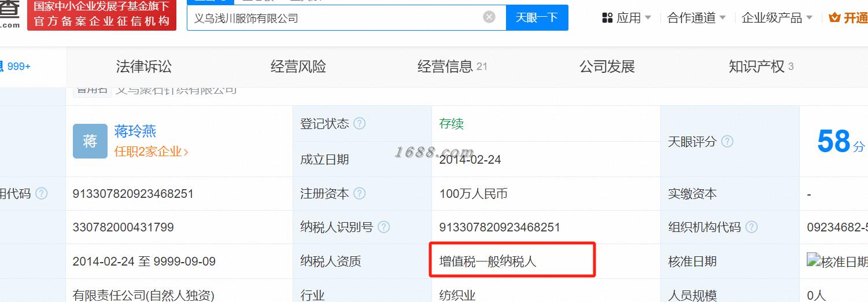Open the 法律诉讼 tab
The width and height of the screenshot is (868, 302).
tap(144, 67)
